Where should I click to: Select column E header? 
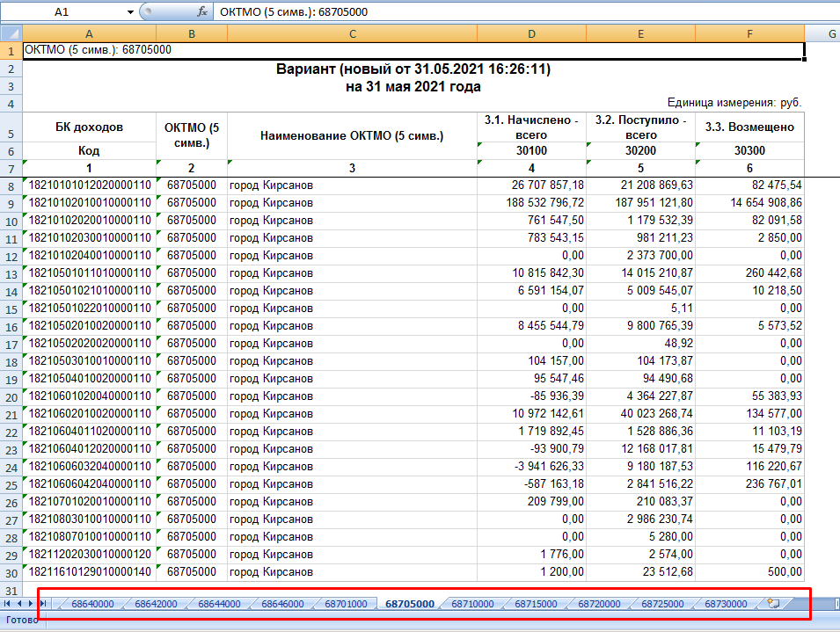pos(640,33)
